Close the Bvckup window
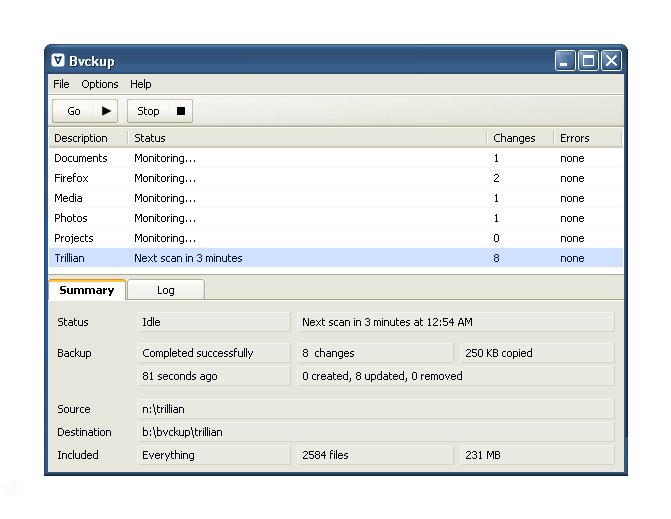The width and height of the screenshot is (671, 519). tap(611, 60)
